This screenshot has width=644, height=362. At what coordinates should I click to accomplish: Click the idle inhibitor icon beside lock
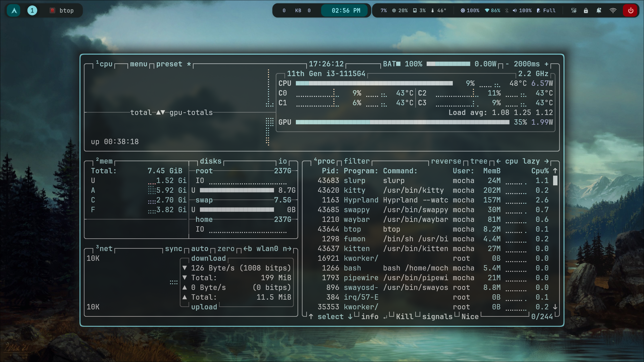(574, 10)
